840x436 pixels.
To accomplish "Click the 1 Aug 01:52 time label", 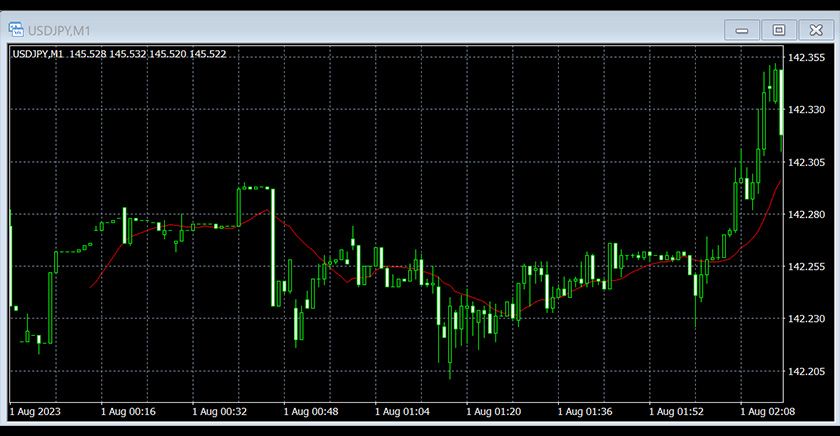I will pos(678,411).
